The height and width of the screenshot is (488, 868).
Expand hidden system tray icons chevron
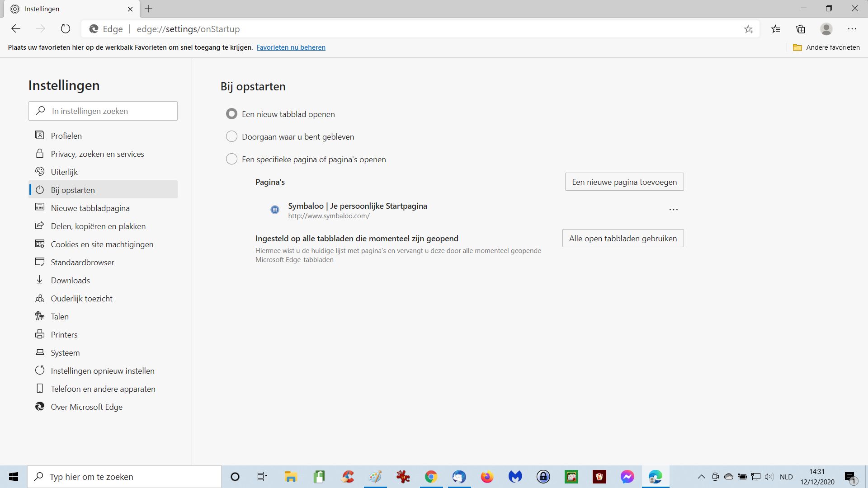702,477
